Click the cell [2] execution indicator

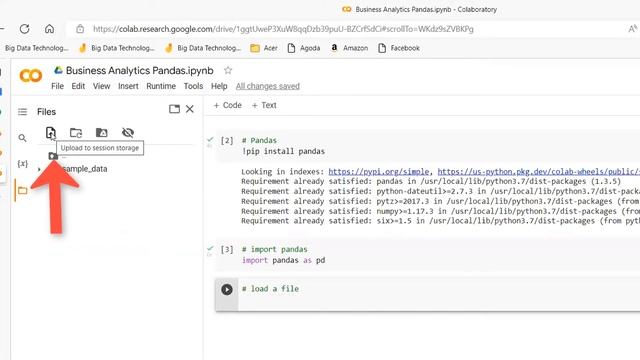pyautogui.click(x=227, y=141)
